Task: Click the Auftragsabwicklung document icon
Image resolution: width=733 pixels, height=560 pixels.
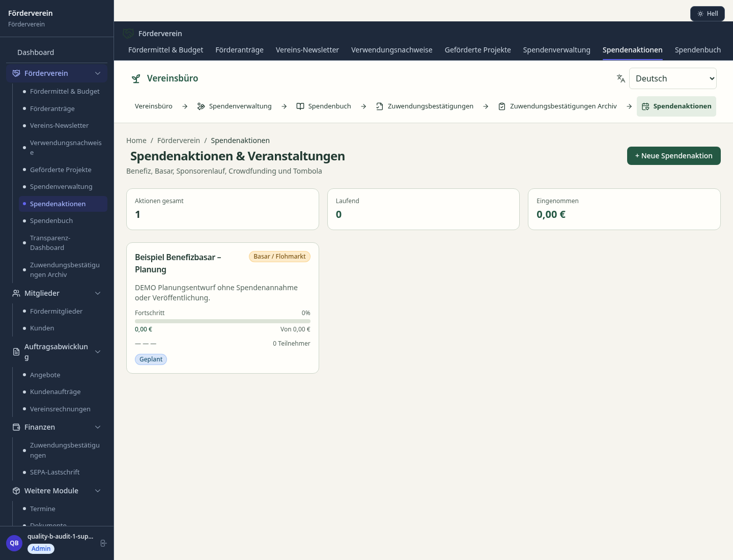Action: click(16, 352)
